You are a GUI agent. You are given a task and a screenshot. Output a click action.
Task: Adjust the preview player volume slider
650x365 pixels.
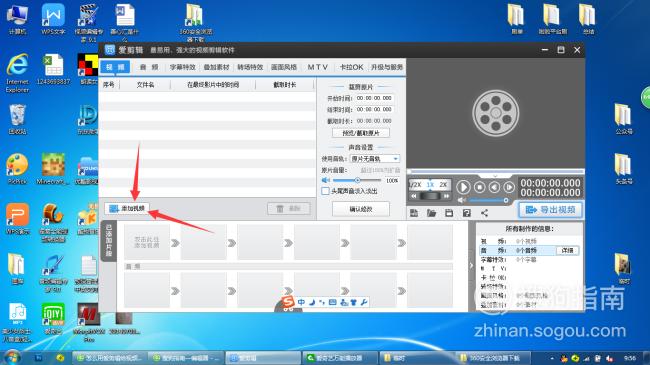[x=488, y=200]
